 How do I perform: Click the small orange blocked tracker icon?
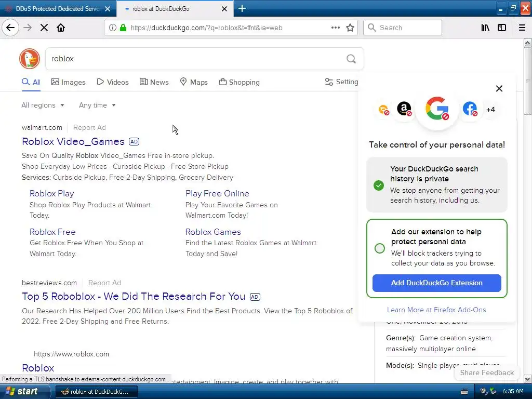384,110
